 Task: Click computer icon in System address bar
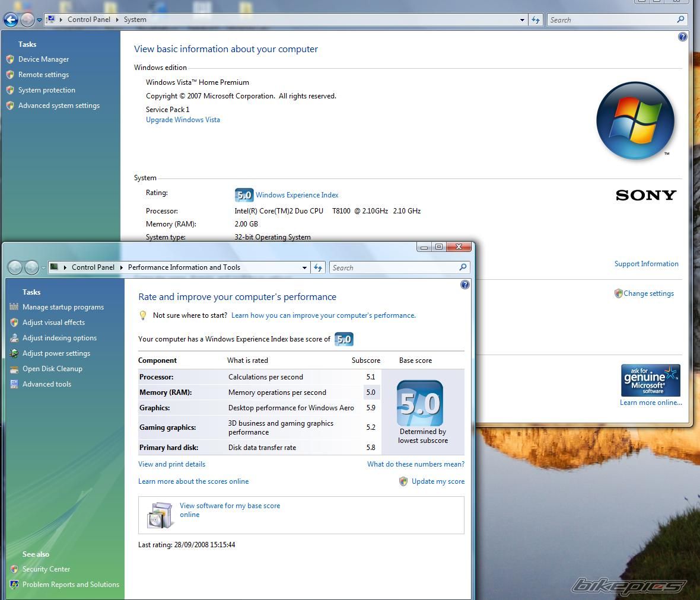51,19
